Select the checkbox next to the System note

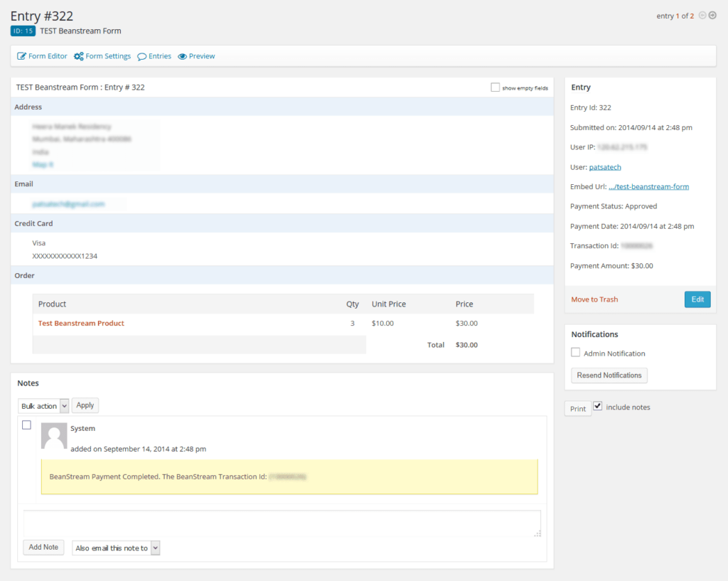[x=26, y=425]
